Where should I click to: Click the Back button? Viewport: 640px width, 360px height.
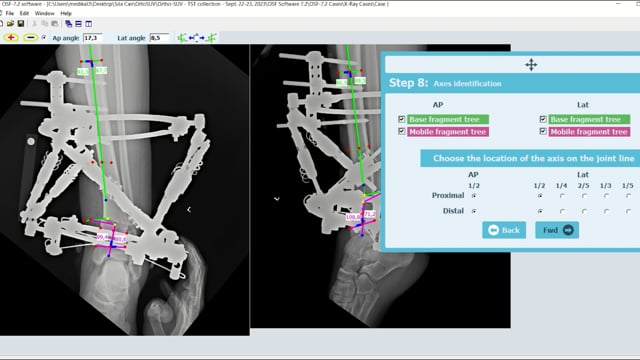pyautogui.click(x=504, y=230)
